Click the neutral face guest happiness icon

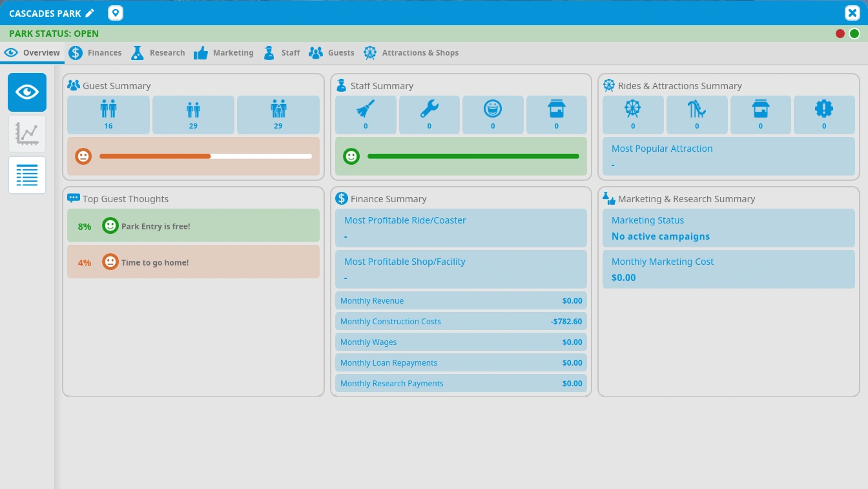coord(83,156)
